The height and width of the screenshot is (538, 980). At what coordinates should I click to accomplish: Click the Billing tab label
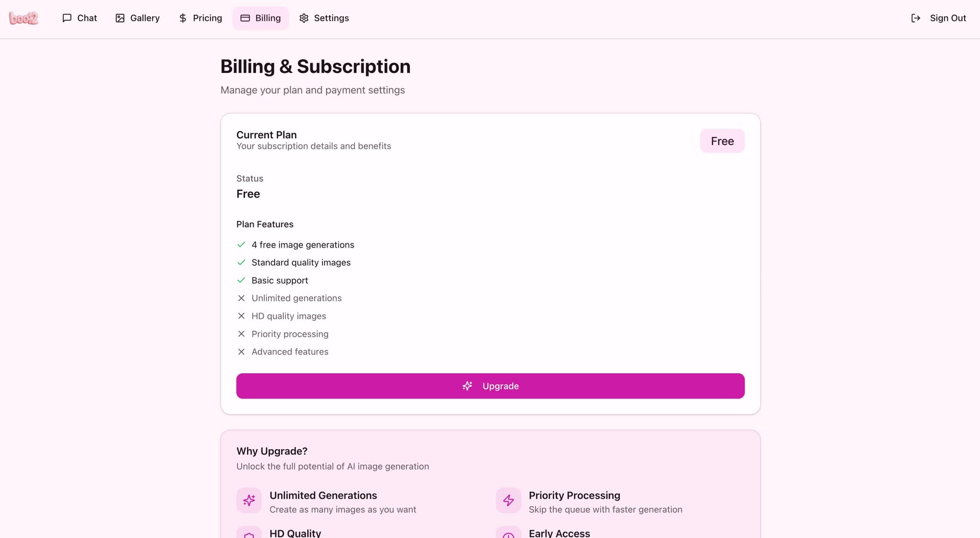tap(268, 18)
